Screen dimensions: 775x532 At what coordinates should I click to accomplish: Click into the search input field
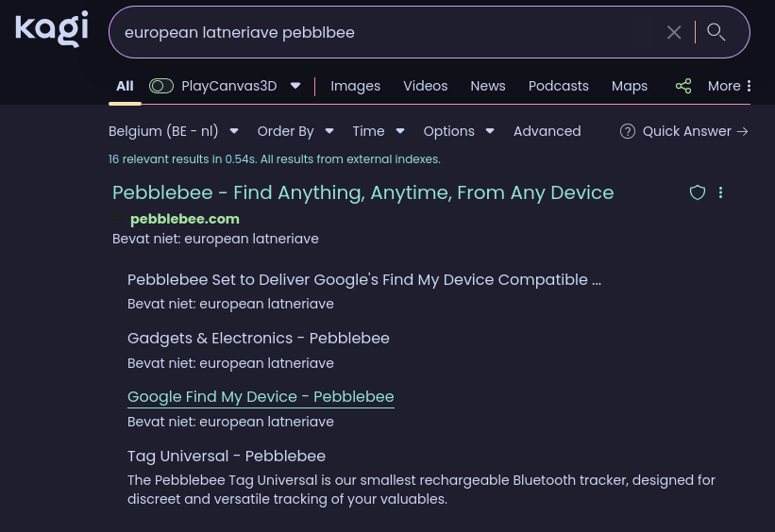pyautogui.click(x=378, y=32)
